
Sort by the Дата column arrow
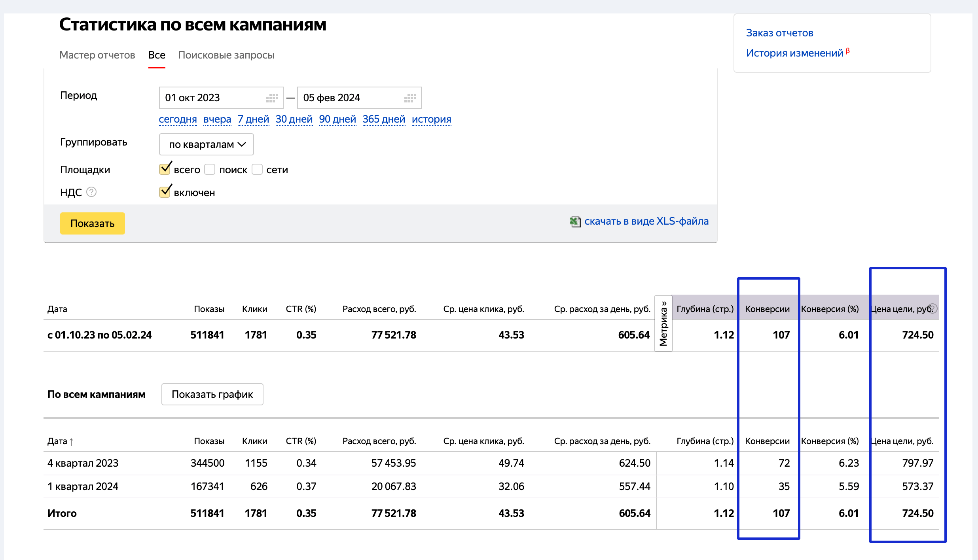(71, 441)
